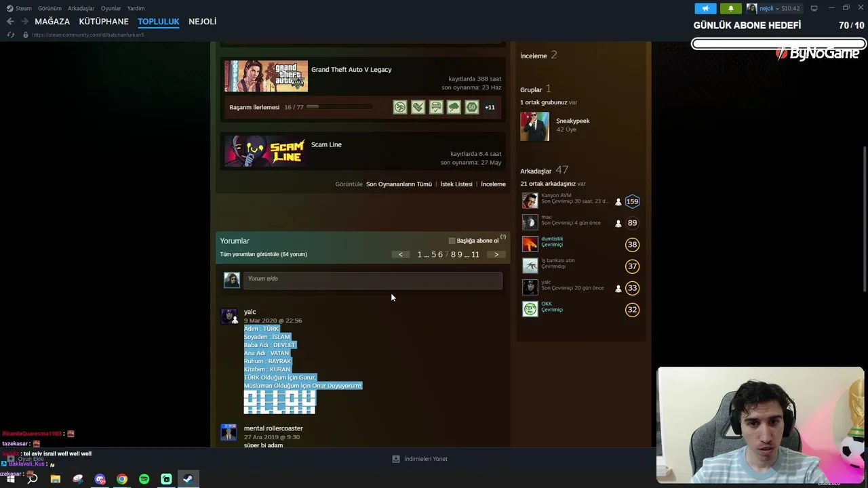Jump to comments page 11
Viewport: 868px width, 488px height.
click(x=475, y=254)
